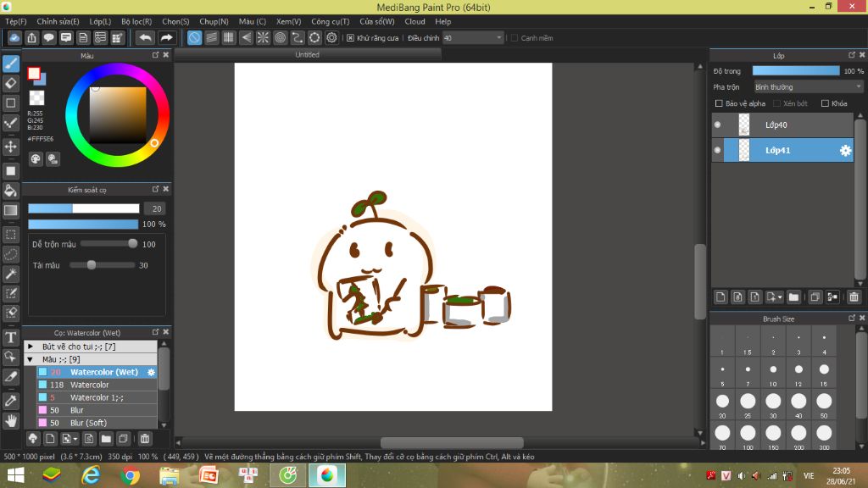Open the Chỉnh sửa(E) menu

[x=58, y=21]
